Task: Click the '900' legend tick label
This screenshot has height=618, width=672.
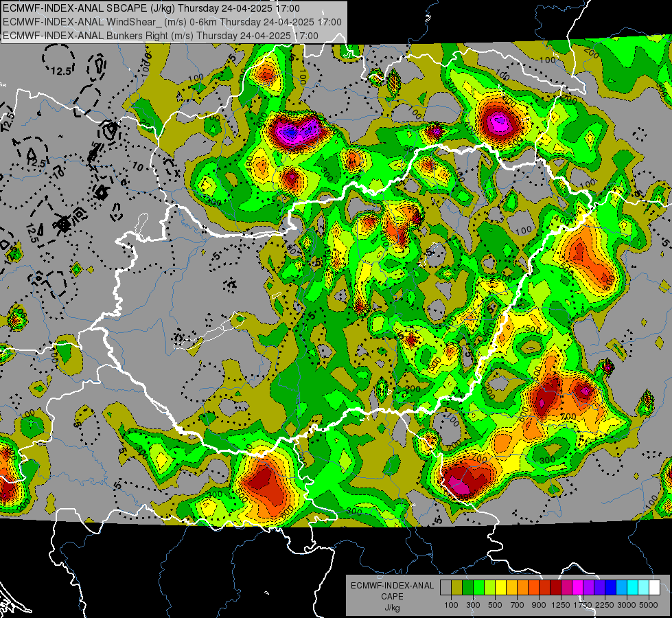Action: point(539,605)
